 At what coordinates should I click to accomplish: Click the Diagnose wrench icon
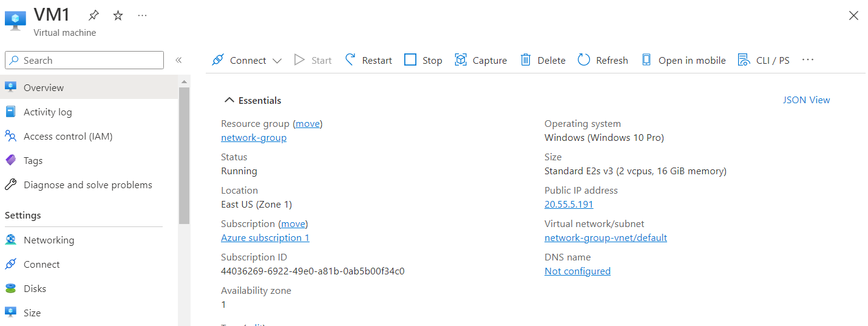[x=10, y=185]
